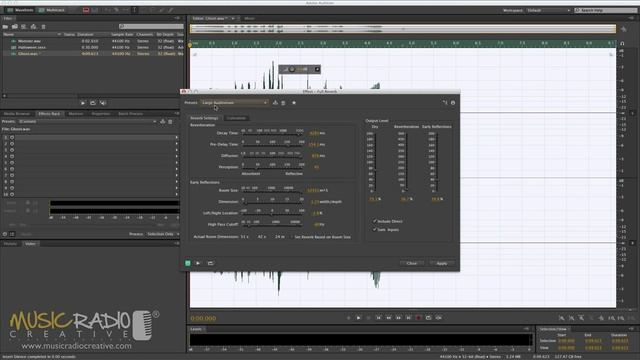
Task: Toggle loop playback in Files panel preview
Action: coord(93,103)
